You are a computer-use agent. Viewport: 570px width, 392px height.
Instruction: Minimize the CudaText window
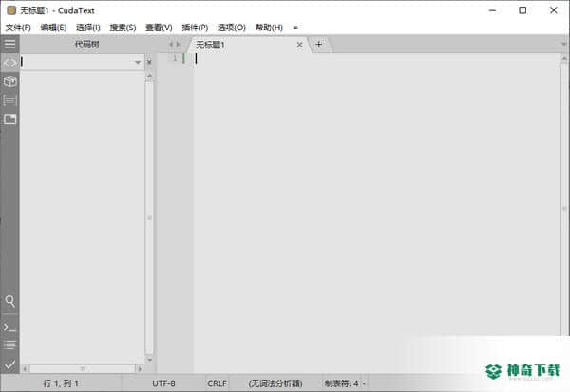point(492,10)
